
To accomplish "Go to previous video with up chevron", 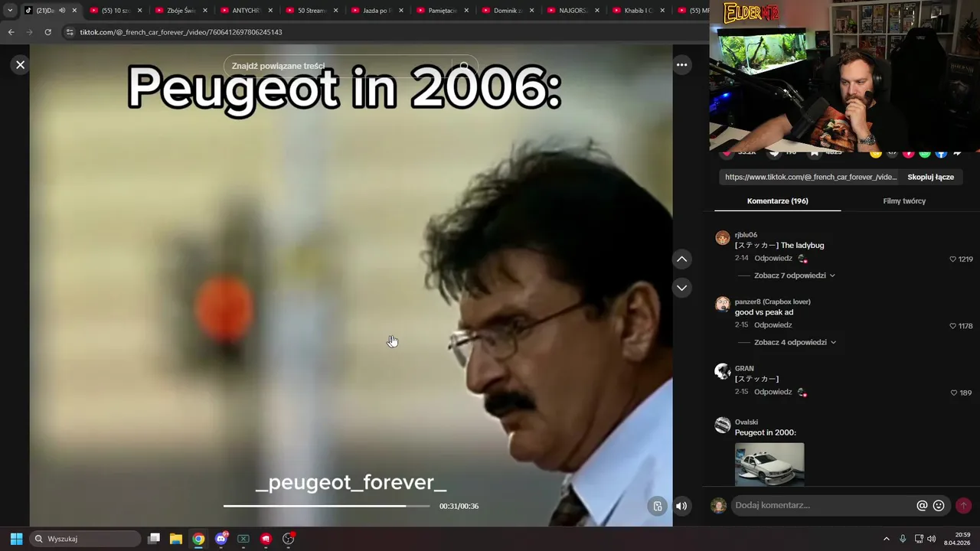I will coord(681,259).
